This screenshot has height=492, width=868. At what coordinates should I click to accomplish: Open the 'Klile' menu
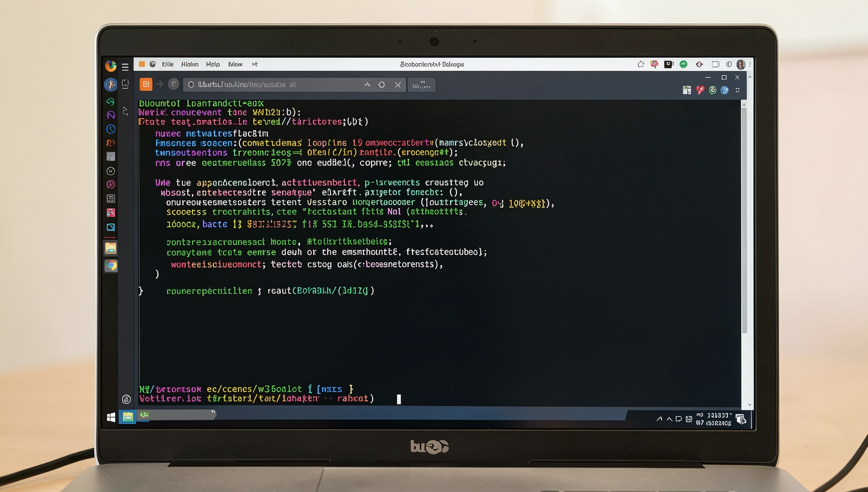[168, 64]
